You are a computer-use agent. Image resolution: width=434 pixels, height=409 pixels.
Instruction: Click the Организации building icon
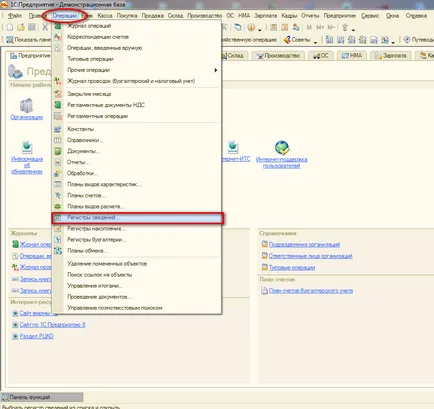tap(26, 106)
